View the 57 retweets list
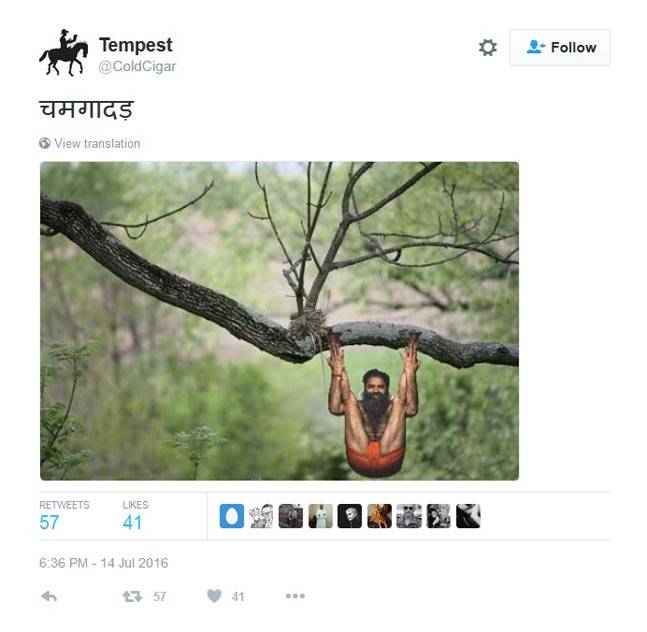Image resolution: width=647 pixels, height=632 pixels. tap(64, 516)
